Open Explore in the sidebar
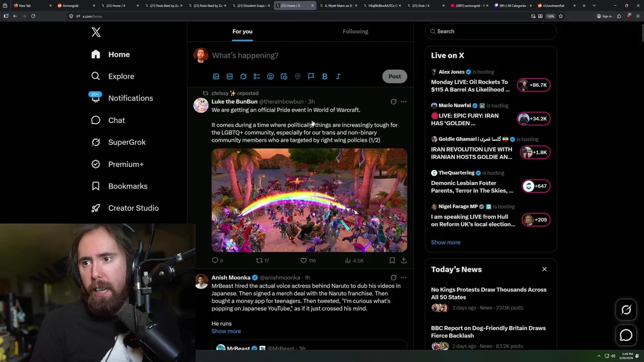The image size is (644, 362). [x=113, y=76]
